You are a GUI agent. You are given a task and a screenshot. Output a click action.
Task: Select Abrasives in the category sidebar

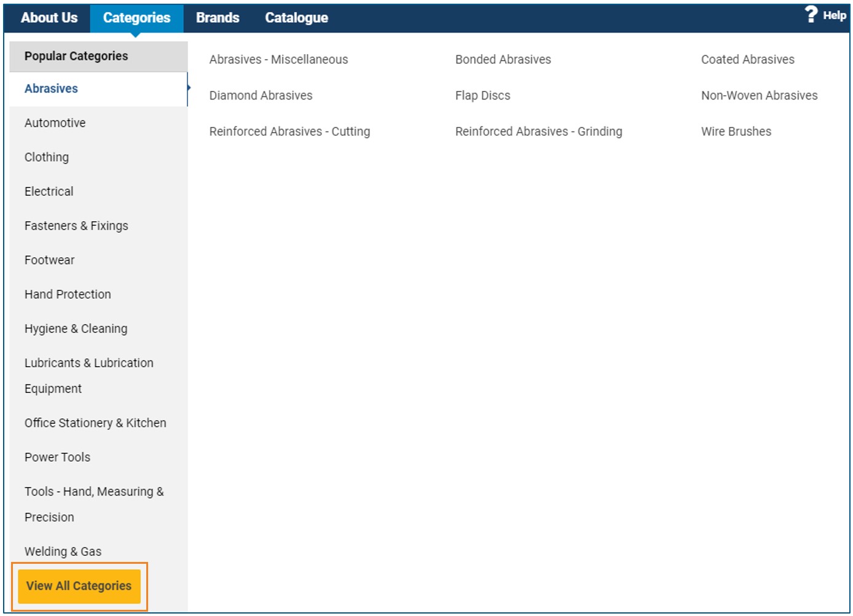point(52,88)
